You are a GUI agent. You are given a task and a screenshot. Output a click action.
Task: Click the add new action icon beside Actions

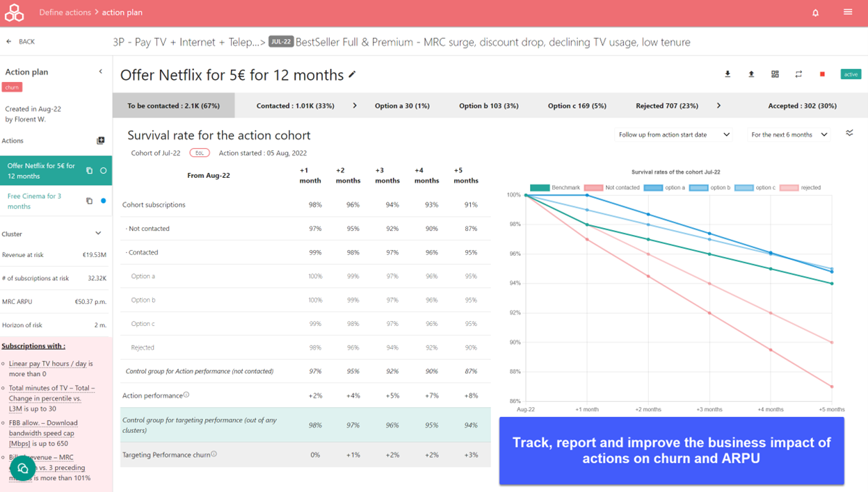point(101,140)
